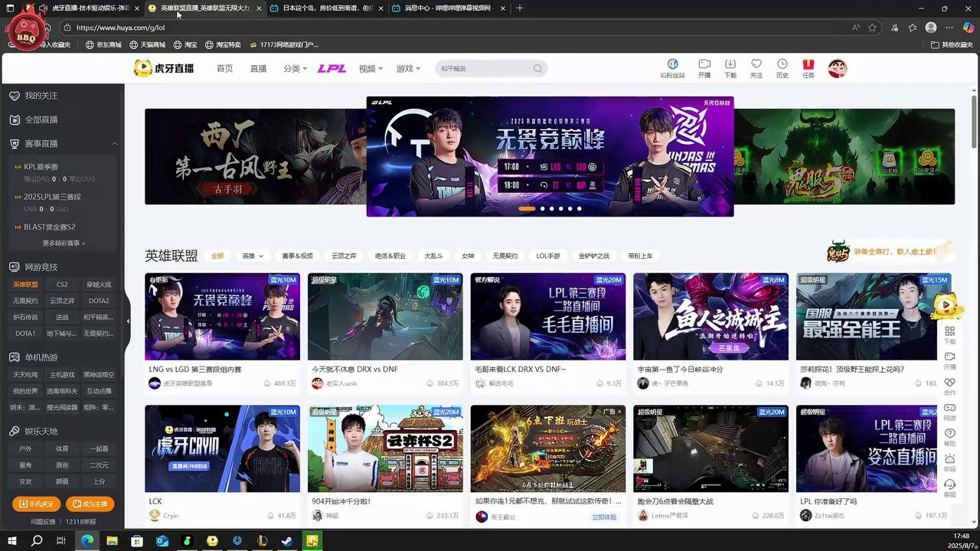The width and height of the screenshot is (980, 551).
Task: Open the Steam icon in the taskbar
Action: pyautogui.click(x=286, y=541)
